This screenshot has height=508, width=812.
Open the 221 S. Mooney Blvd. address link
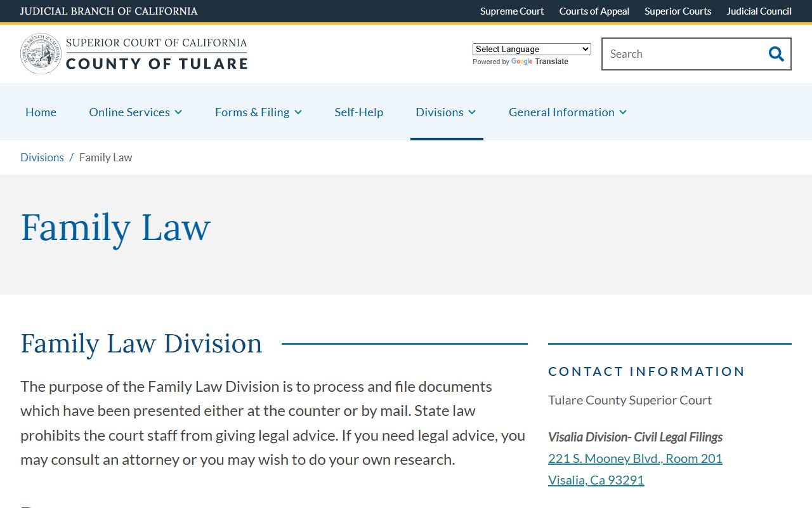click(635, 458)
